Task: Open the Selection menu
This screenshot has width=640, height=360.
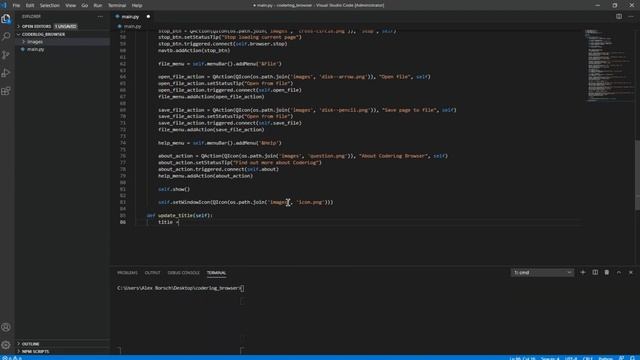Action: coord(50,5)
